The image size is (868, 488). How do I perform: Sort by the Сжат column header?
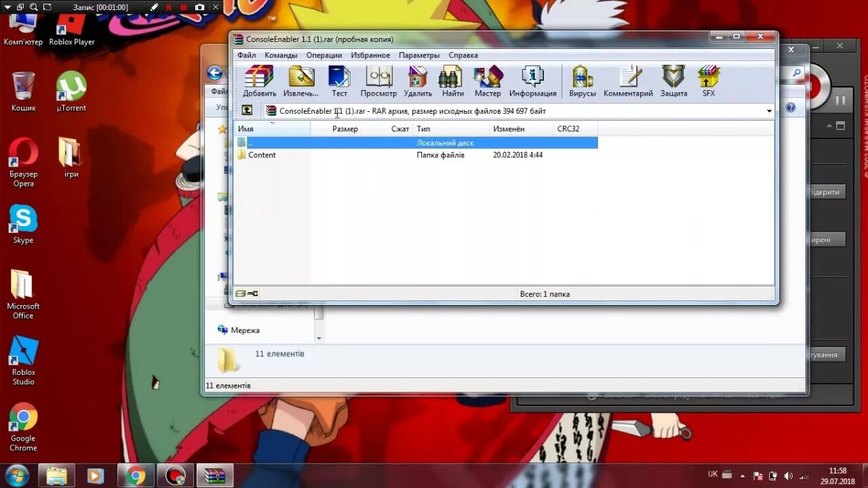click(386, 129)
